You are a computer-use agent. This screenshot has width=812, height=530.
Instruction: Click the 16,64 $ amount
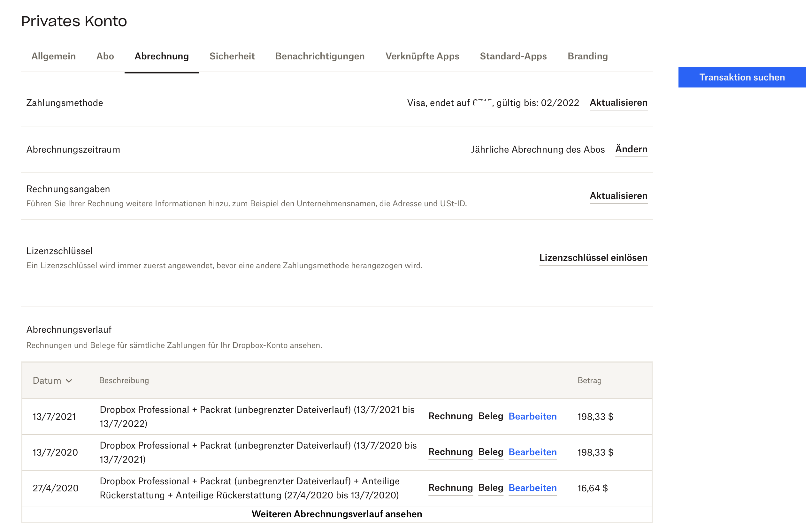click(593, 488)
